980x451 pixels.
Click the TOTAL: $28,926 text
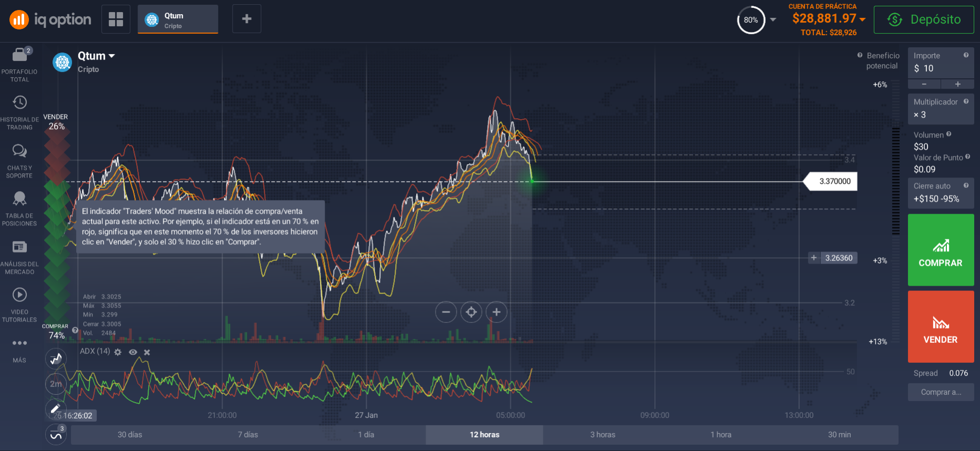(829, 33)
